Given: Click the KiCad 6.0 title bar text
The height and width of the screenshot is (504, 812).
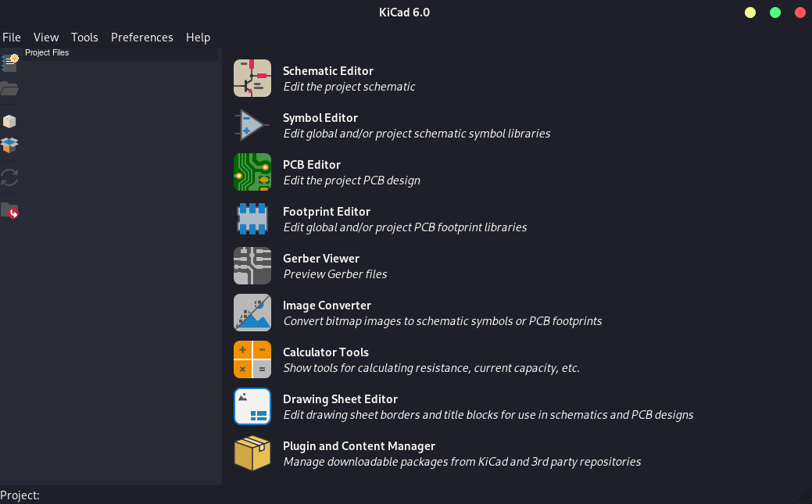Looking at the screenshot, I should 405,13.
